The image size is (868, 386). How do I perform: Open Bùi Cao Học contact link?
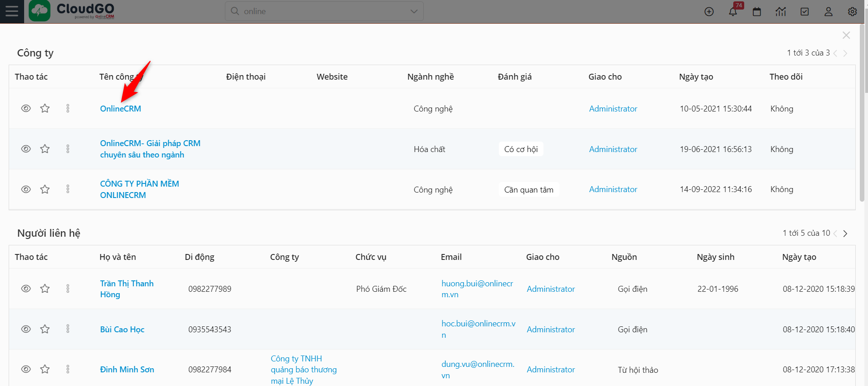[x=122, y=330]
